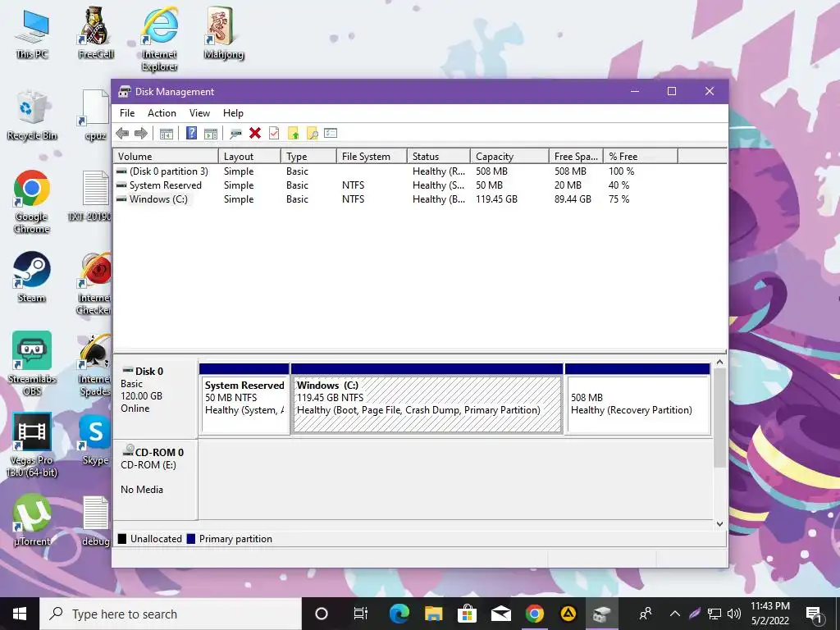Sort by the Capacity column header
This screenshot has width=840, height=630.
509,157
